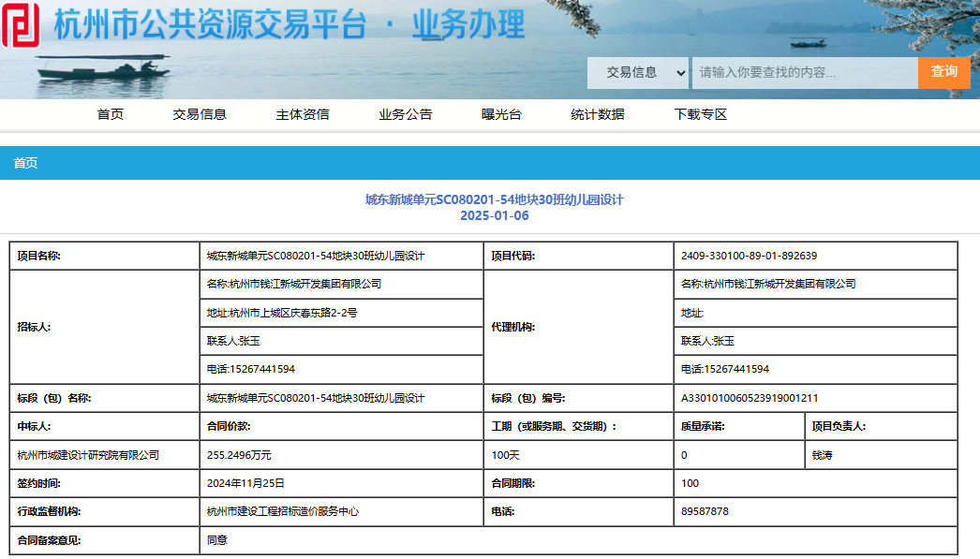
Task: Open the 曝光台 menu item
Action: [x=501, y=114]
